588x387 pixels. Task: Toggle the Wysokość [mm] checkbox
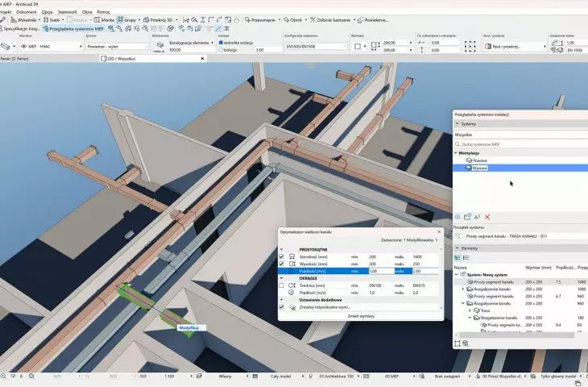click(282, 264)
